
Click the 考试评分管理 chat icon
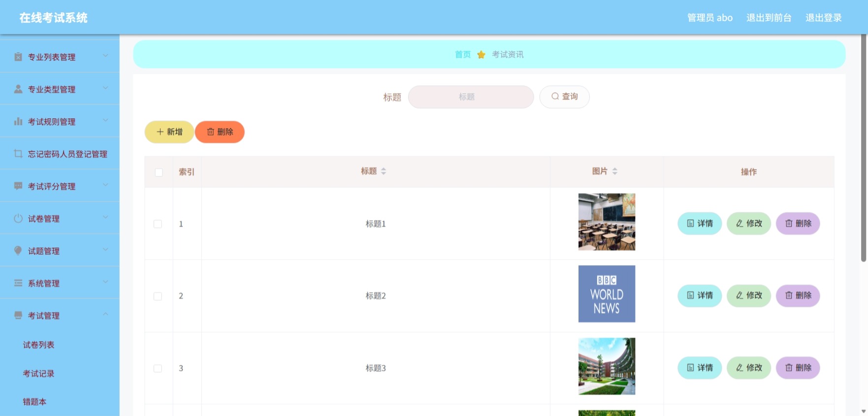[18, 186]
